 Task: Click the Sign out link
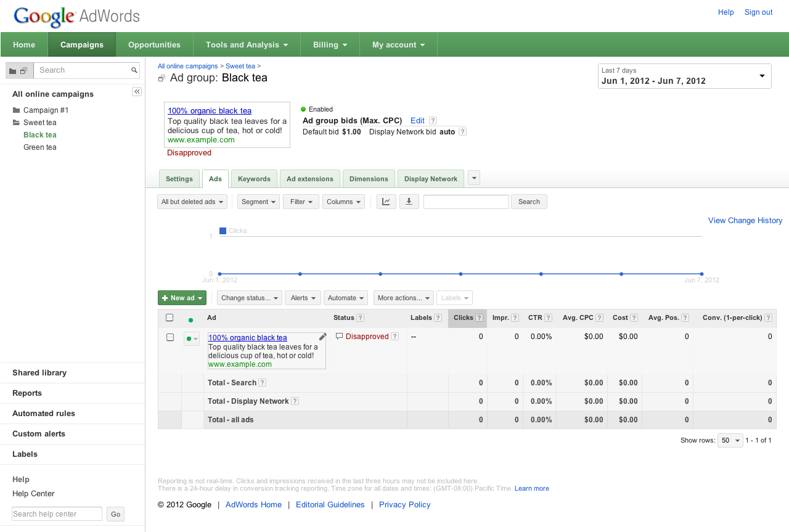(758, 12)
